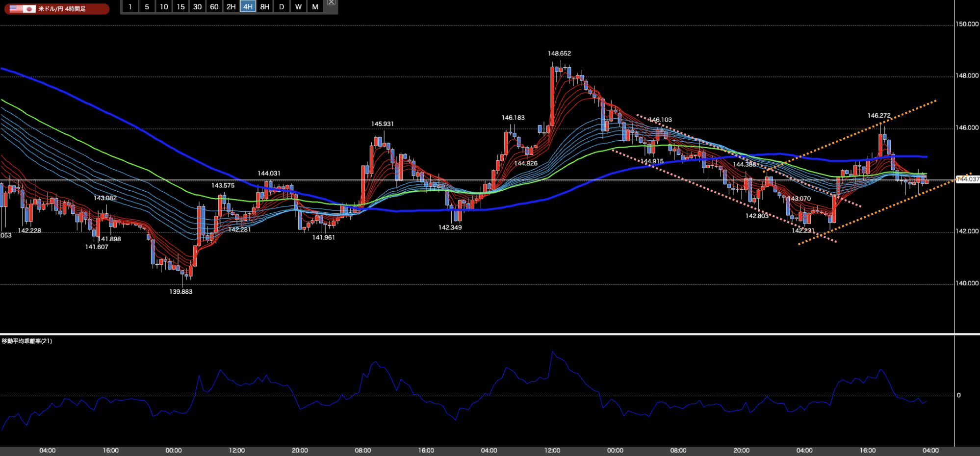Viewport: 980px width, 456px height.
Task: Click the 148.652 high price label
Action: tap(559, 53)
